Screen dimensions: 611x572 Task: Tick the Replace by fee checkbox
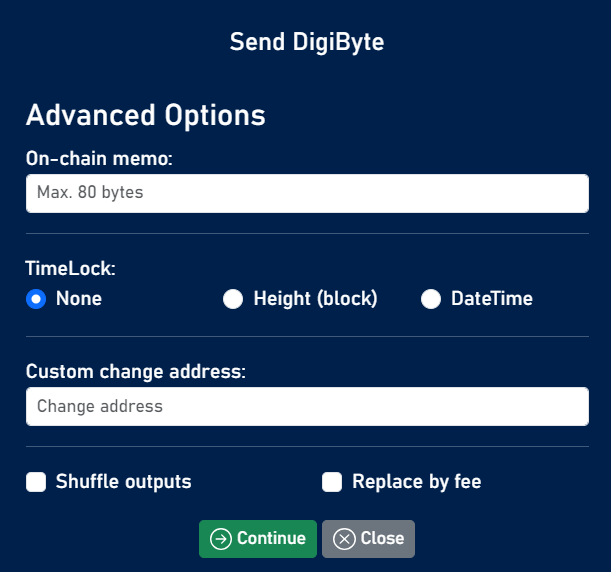332,482
